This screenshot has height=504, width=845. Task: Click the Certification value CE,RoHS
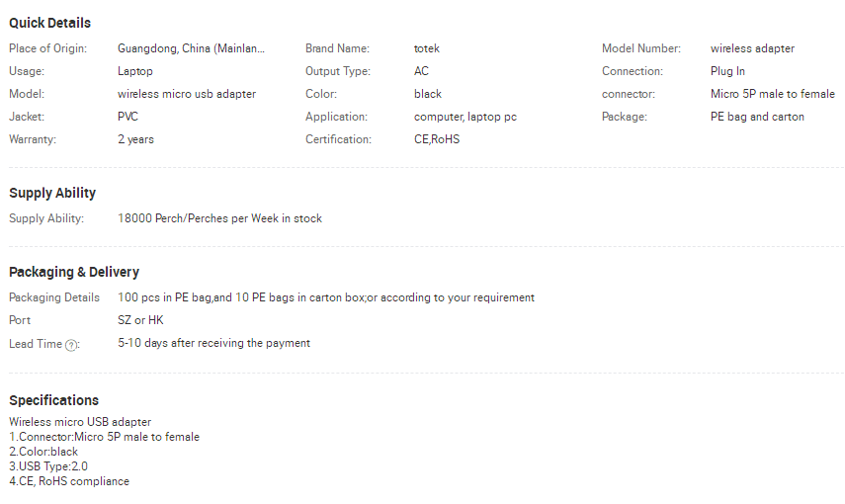coord(437,139)
